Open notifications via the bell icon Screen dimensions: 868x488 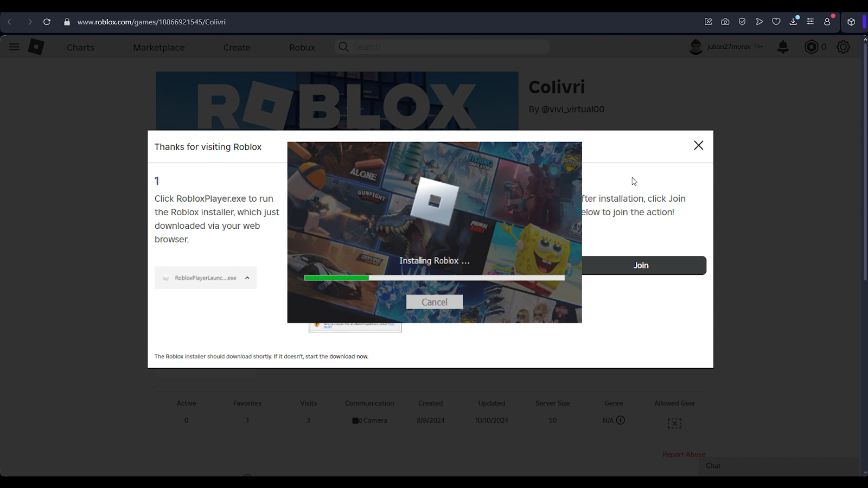pyautogui.click(x=783, y=47)
